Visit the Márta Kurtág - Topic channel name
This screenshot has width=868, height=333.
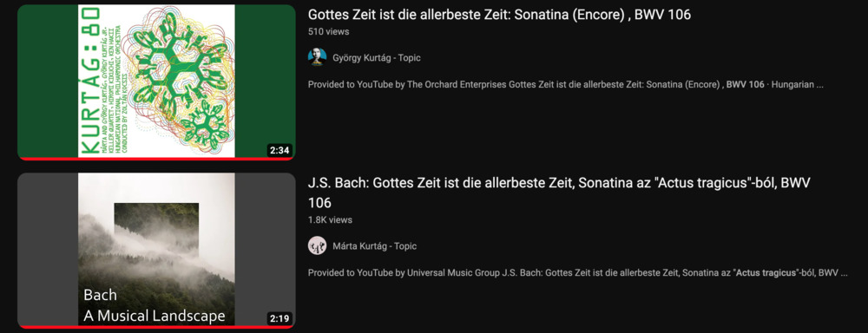(374, 246)
